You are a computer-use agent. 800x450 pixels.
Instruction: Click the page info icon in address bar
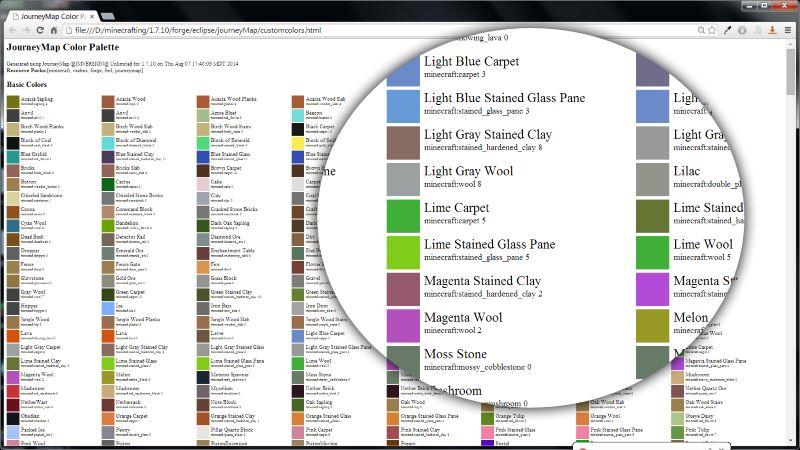[69, 31]
